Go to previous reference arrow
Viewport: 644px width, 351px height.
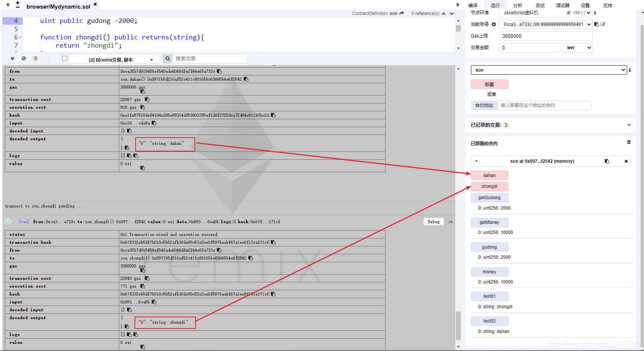(444, 13)
